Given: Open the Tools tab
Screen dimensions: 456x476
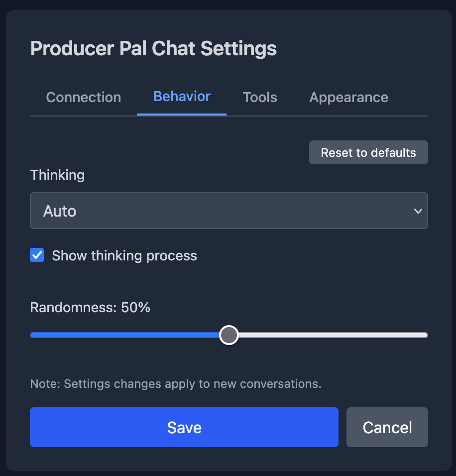Looking at the screenshot, I should tap(260, 97).
